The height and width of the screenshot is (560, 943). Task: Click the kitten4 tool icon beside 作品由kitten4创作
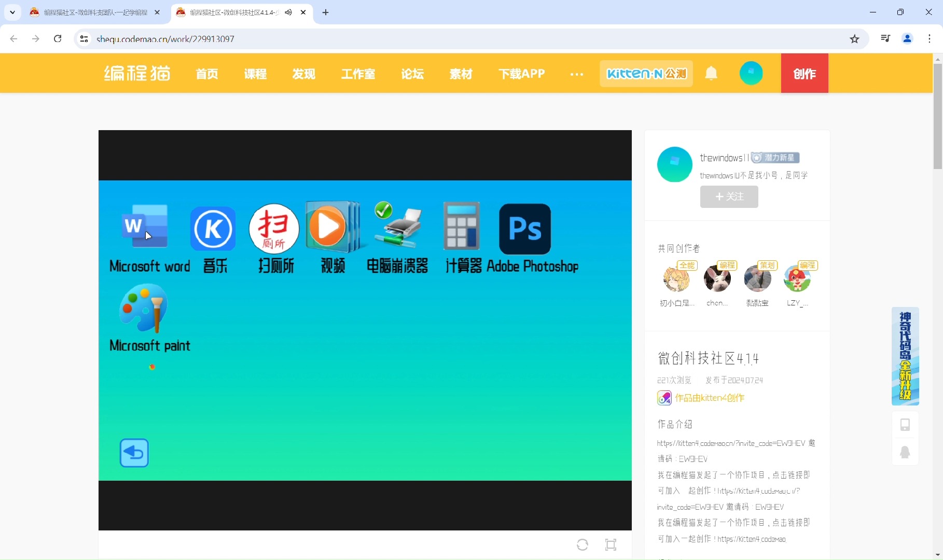click(x=664, y=398)
